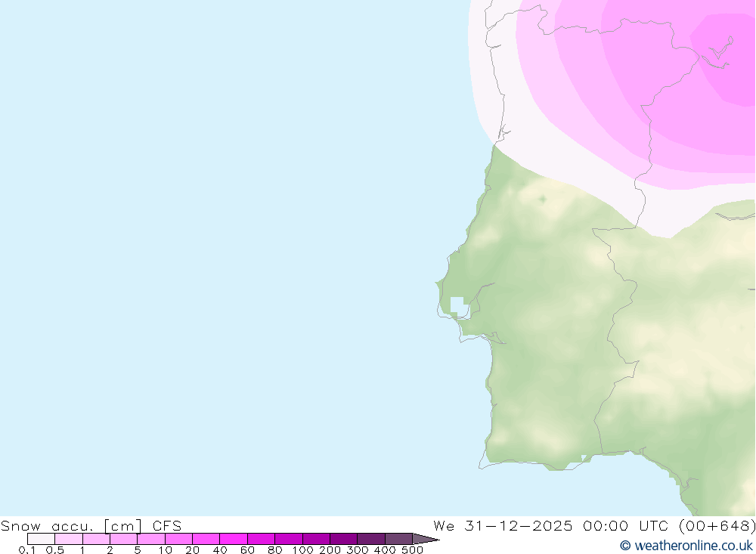Image resolution: width=756 pixels, height=554 pixels.
Task: Click the legend label '300'
Action: (x=358, y=549)
